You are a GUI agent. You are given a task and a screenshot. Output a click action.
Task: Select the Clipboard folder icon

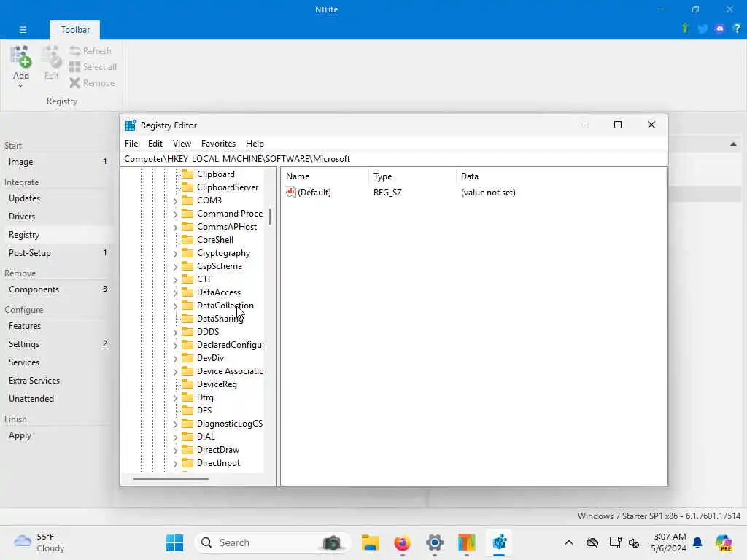pos(187,174)
